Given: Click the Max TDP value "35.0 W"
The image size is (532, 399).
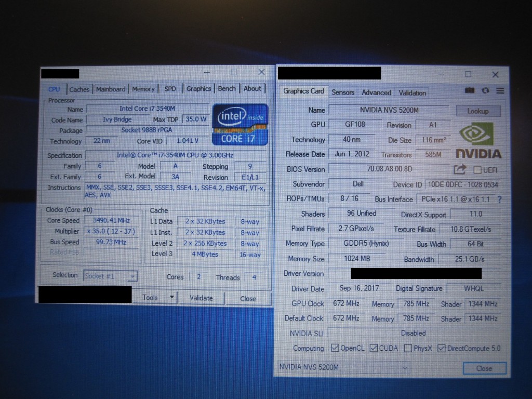Looking at the screenshot, I should 196,119.
